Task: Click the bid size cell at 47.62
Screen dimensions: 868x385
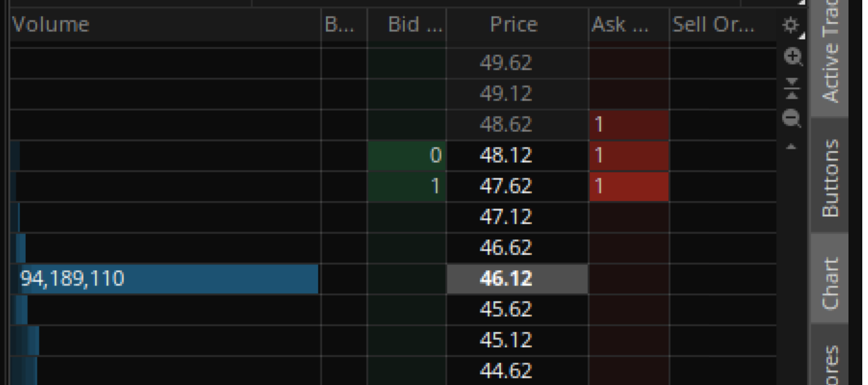Action: pyautogui.click(x=407, y=186)
